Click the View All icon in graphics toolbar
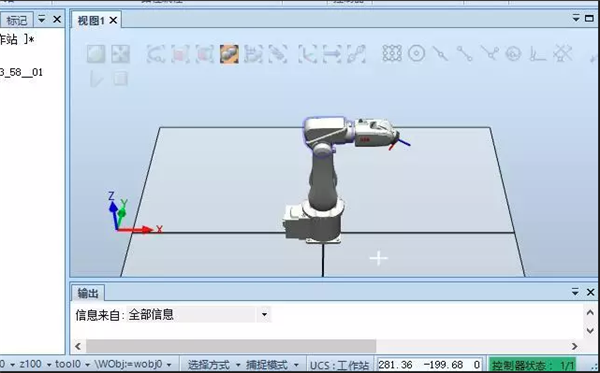The width and height of the screenshot is (600, 373). tap(96, 54)
